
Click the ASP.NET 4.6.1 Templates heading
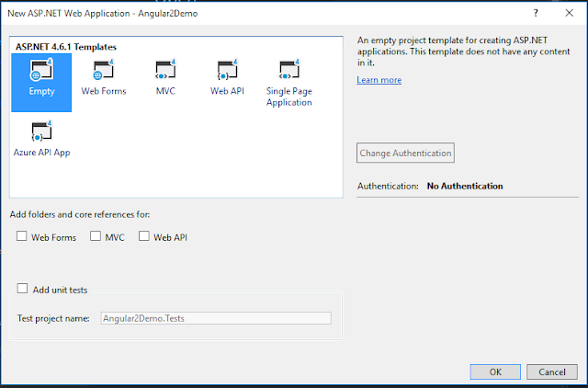pyautogui.click(x=66, y=47)
